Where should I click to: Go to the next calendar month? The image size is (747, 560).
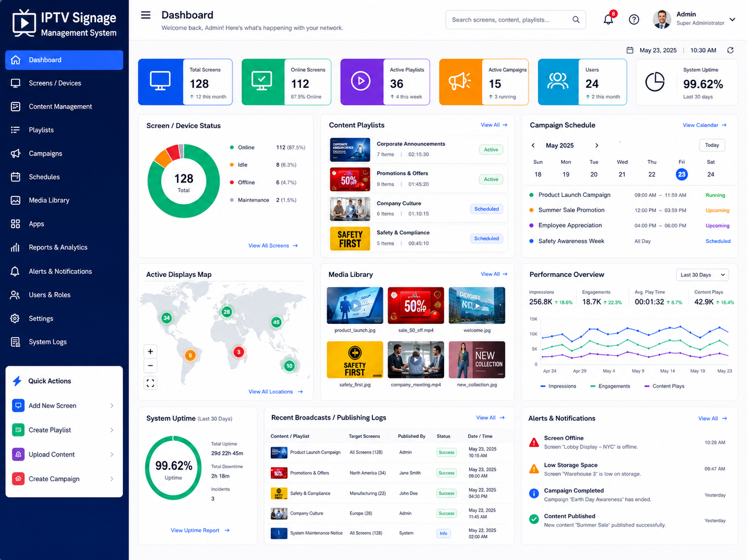[597, 145]
